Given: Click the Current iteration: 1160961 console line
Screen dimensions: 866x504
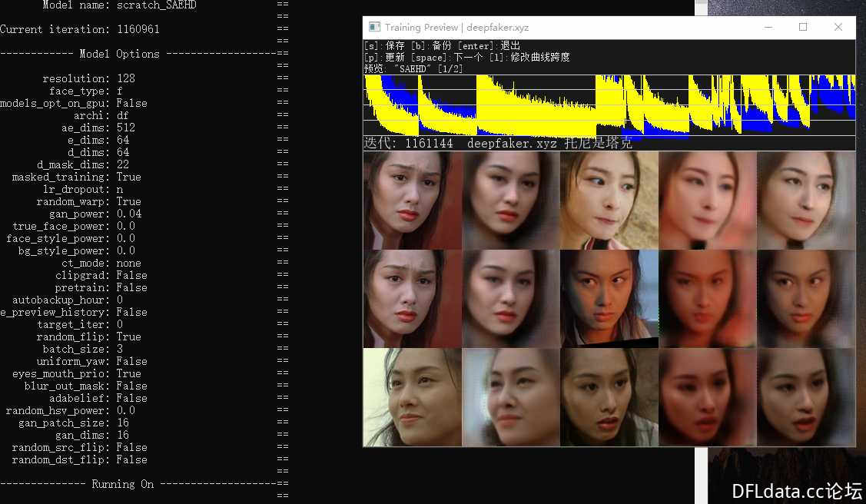Looking at the screenshot, I should (80, 29).
